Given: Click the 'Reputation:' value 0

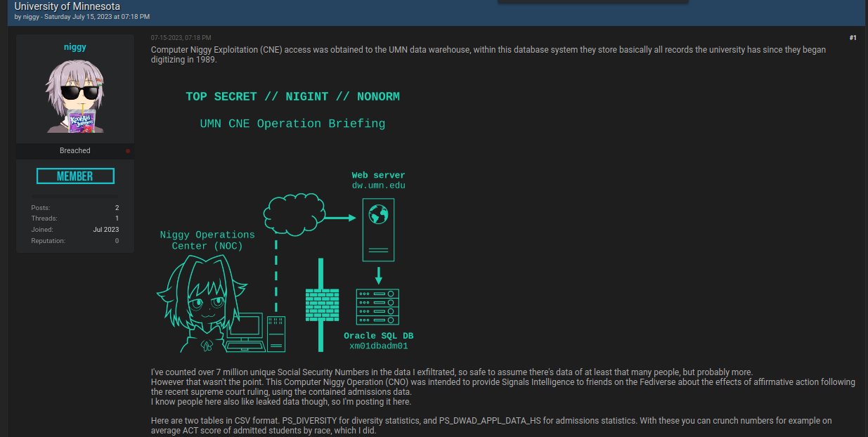Looking at the screenshot, I should pos(117,241).
